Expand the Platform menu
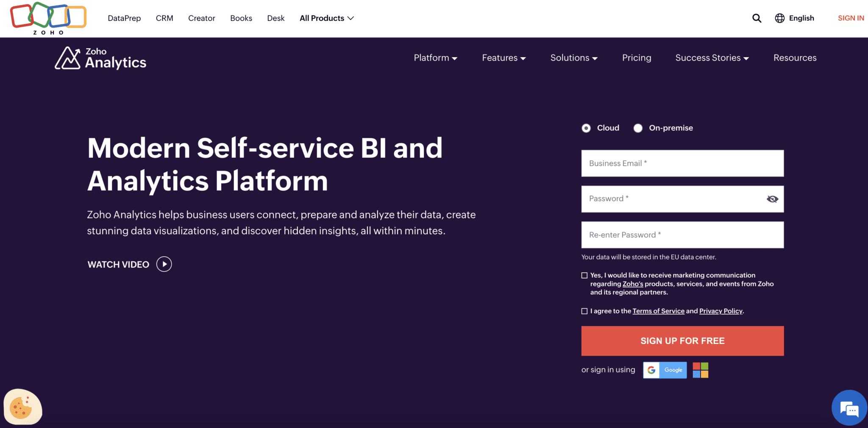868x428 pixels. (x=435, y=58)
